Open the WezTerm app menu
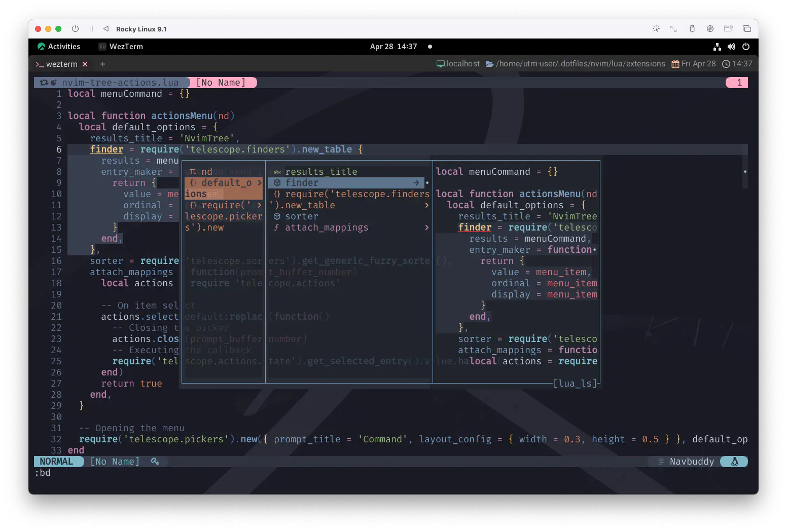Viewport: 787px width, 532px height. point(121,47)
